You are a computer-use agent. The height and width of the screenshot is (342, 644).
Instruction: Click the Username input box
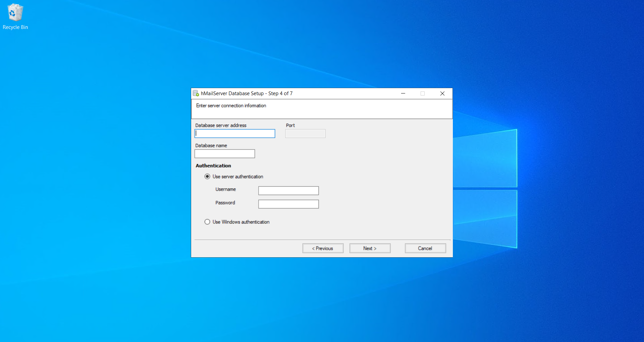289,191
